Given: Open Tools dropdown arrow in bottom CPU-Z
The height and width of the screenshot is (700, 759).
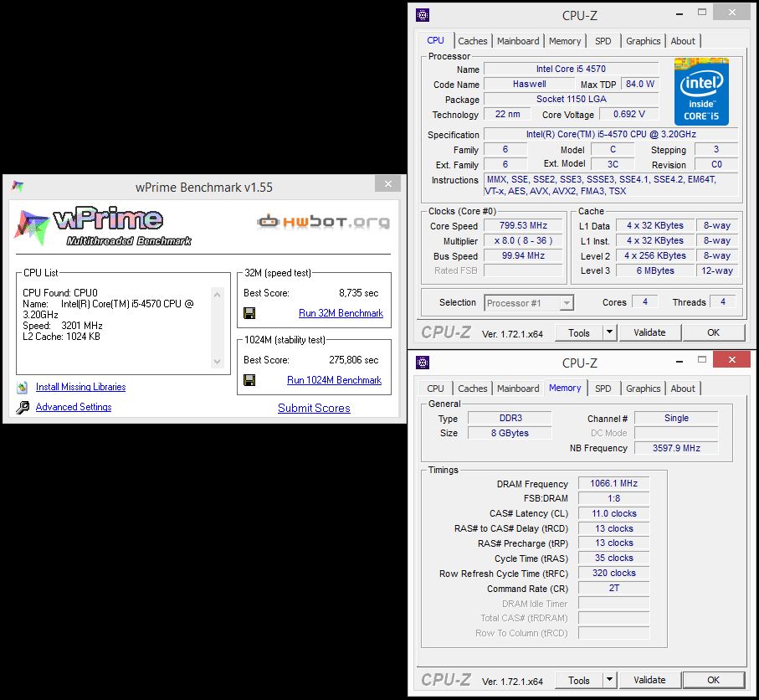Looking at the screenshot, I should (x=609, y=680).
